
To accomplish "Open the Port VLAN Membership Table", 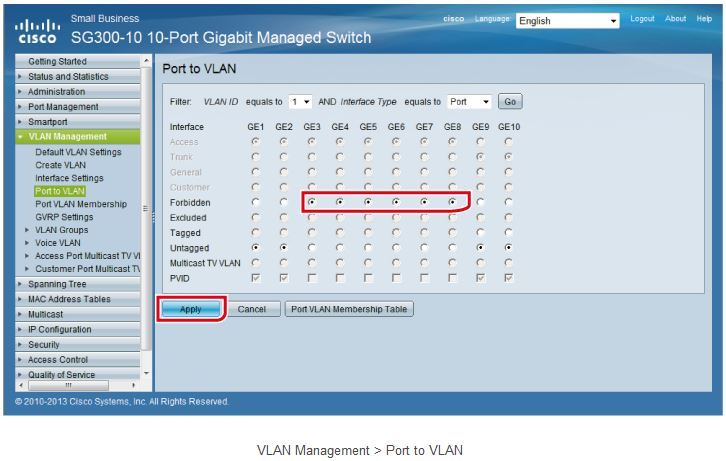I will (349, 310).
